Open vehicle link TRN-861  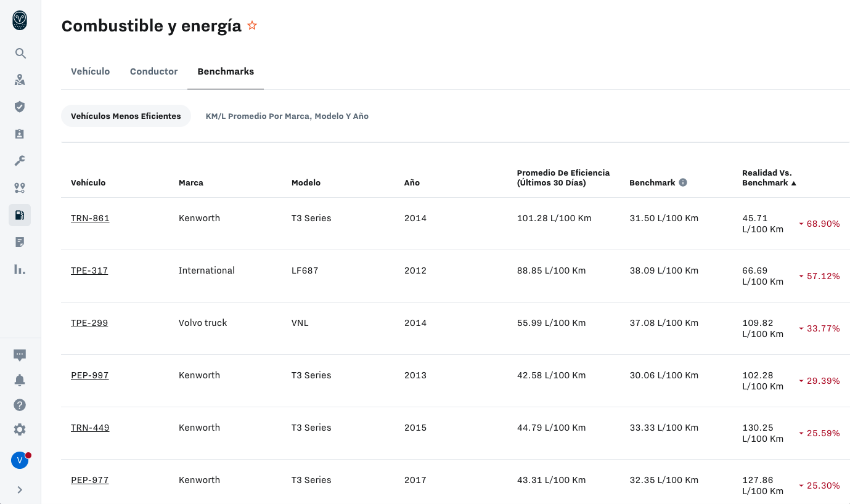[90, 218]
